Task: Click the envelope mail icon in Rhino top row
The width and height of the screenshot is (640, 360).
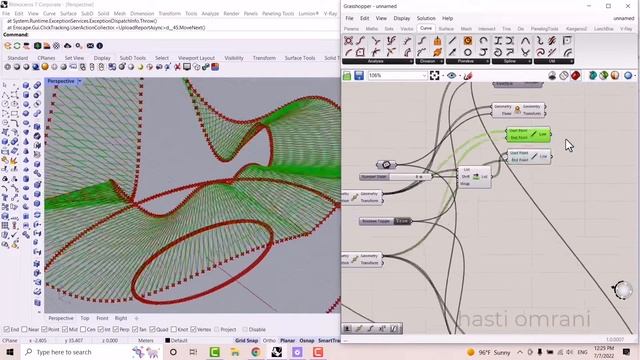Action: (90, 46)
